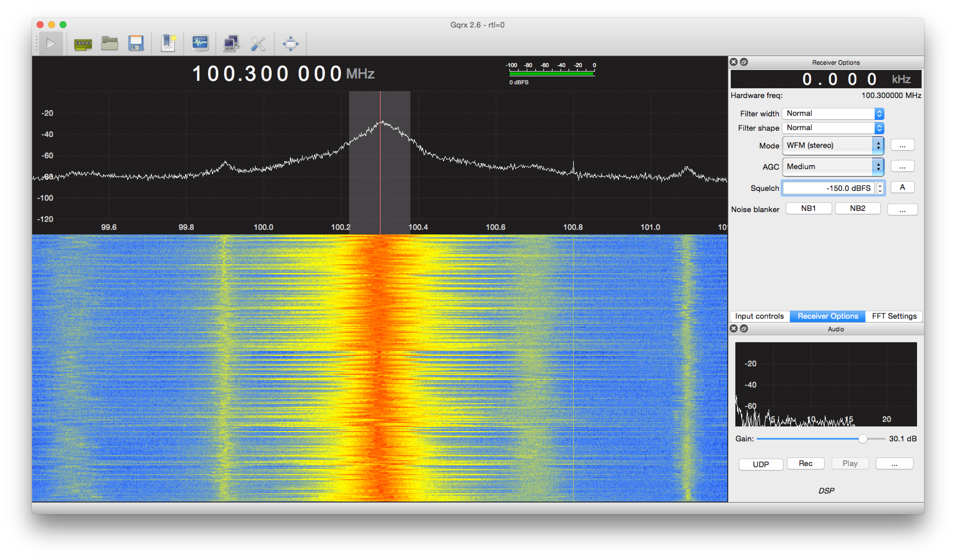The height and width of the screenshot is (560, 956).
Task: Save settings with the floppy disk icon
Action: point(136,44)
